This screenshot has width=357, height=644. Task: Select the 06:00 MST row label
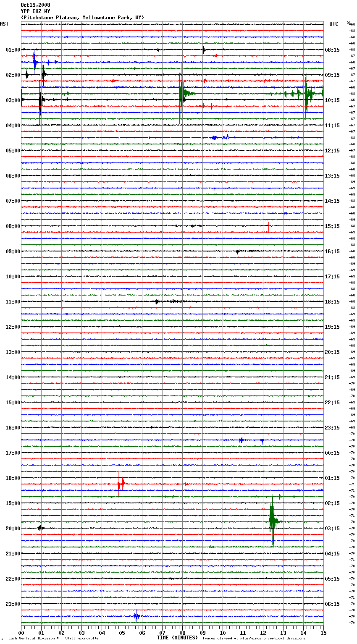tap(13, 176)
